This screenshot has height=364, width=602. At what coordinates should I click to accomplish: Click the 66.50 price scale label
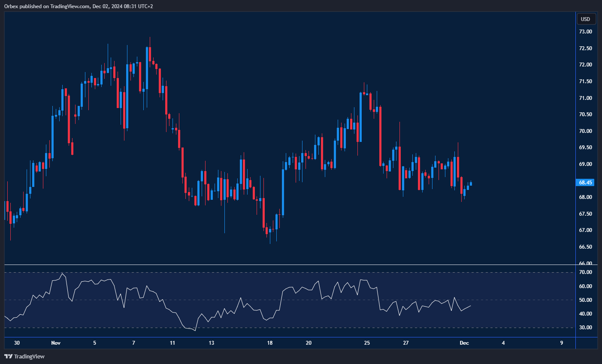[585, 247]
